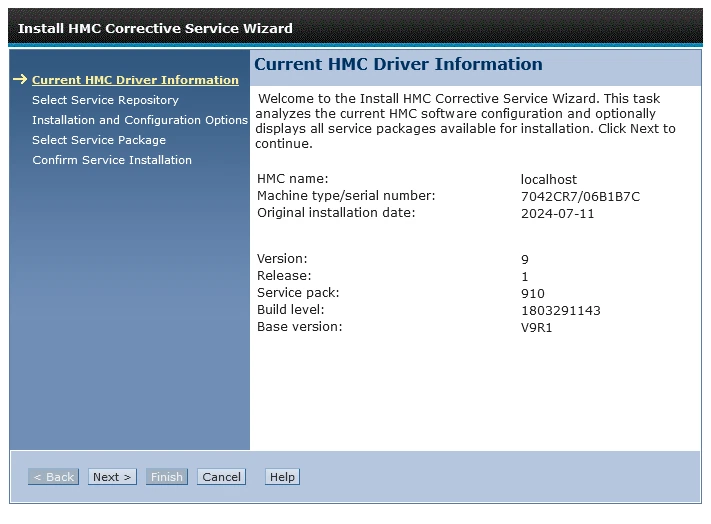Select Installation and Configuration Options step
This screenshot has height=524, width=711.
coord(139,120)
